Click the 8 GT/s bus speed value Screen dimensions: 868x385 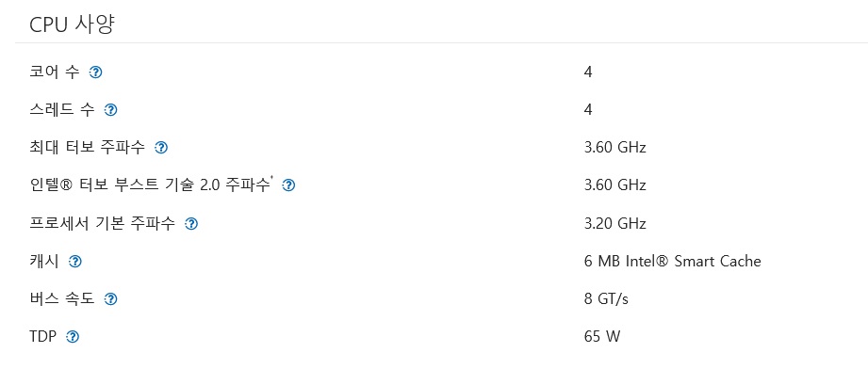coord(606,299)
